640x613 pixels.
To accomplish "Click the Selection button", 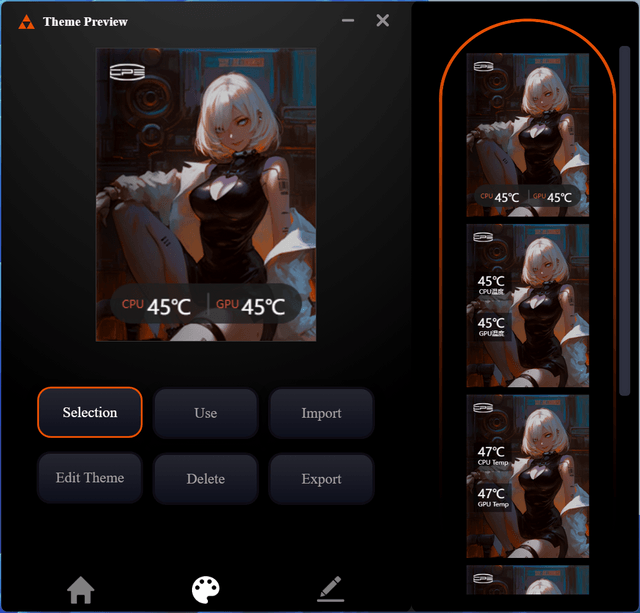I will 90,412.
